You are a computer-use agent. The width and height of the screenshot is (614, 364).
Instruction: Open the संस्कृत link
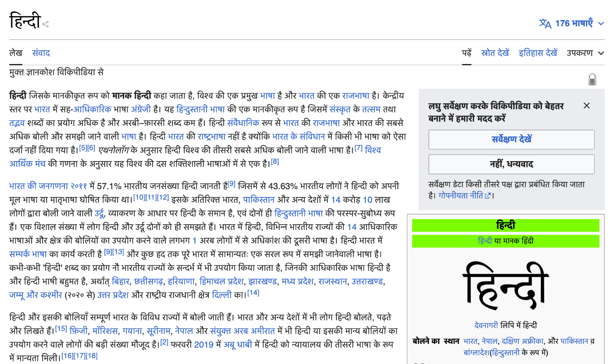[x=340, y=109]
